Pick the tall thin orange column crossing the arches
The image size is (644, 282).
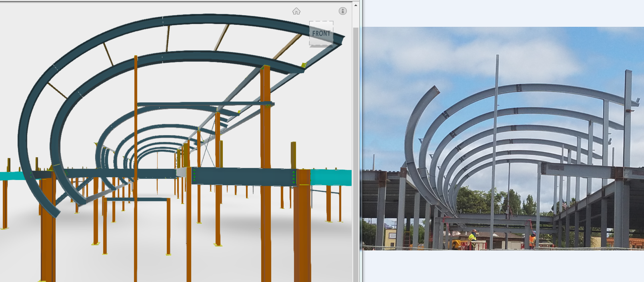click(x=136, y=120)
